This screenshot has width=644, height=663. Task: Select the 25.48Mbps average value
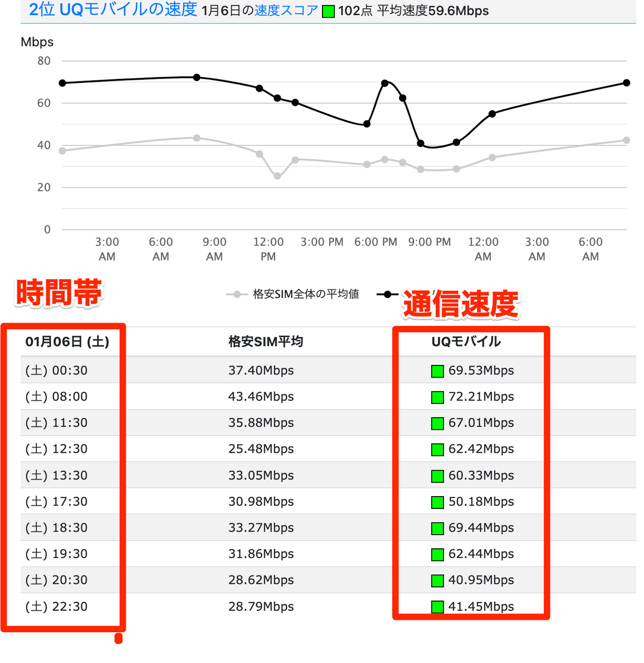click(261, 449)
